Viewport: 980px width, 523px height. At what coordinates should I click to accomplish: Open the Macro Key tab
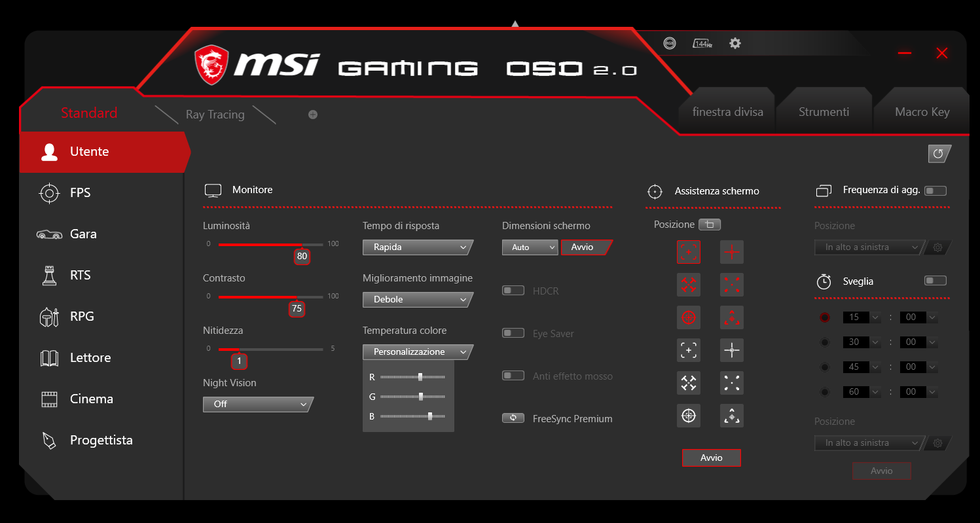(922, 112)
